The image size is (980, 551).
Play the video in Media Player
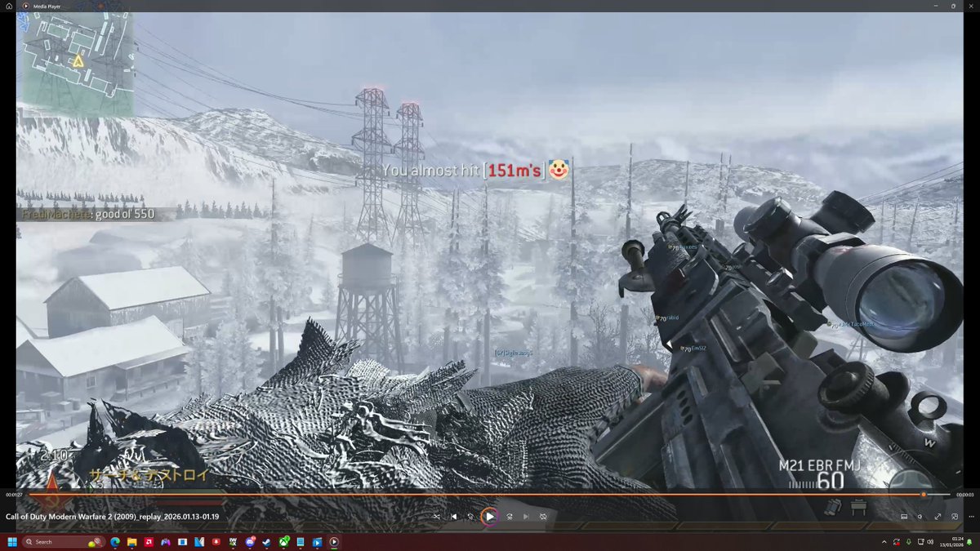(489, 516)
